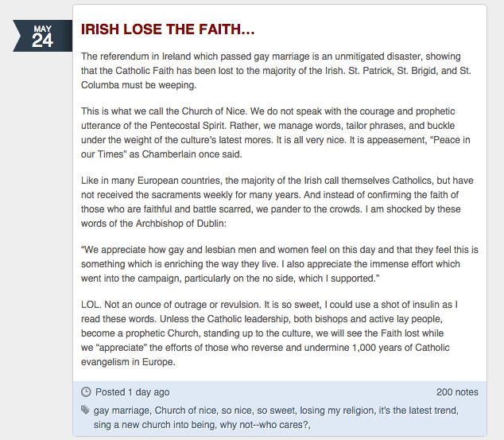The image size is (504, 440).
Task: Click the May 24 date badge
Action: (42, 36)
